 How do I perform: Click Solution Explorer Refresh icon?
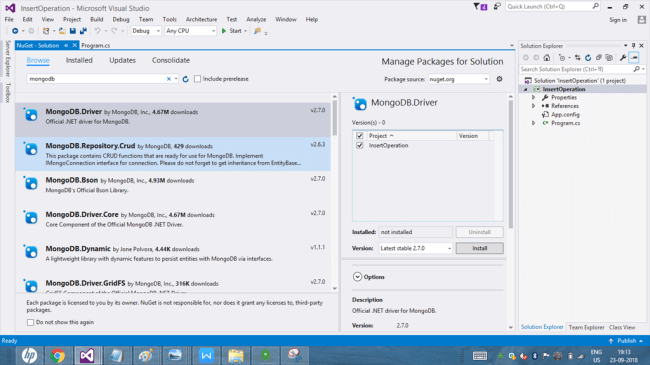point(588,58)
